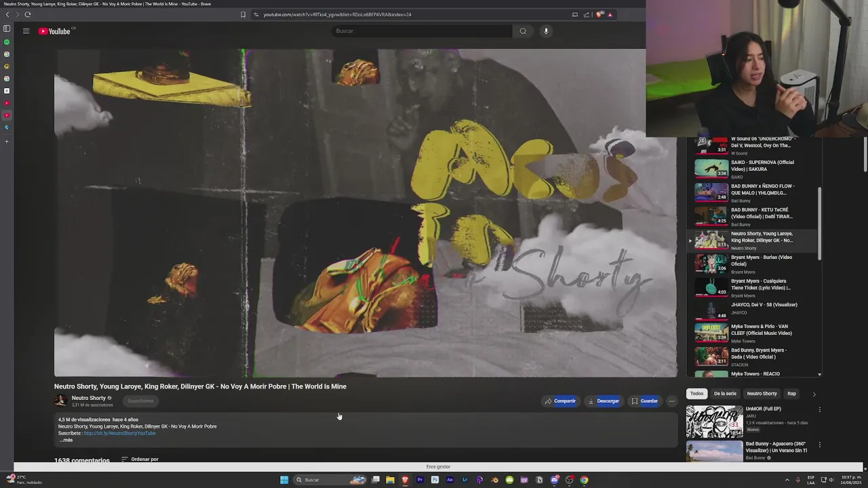Open more actions menu under the video
Screen dimensions: 868x488
pyautogui.click(x=671, y=401)
